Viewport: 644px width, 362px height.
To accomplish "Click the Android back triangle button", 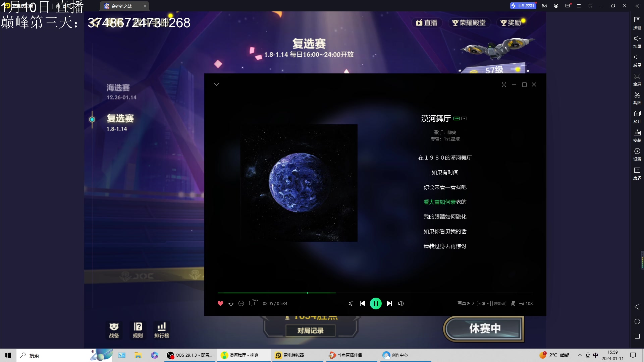I will [637, 307].
